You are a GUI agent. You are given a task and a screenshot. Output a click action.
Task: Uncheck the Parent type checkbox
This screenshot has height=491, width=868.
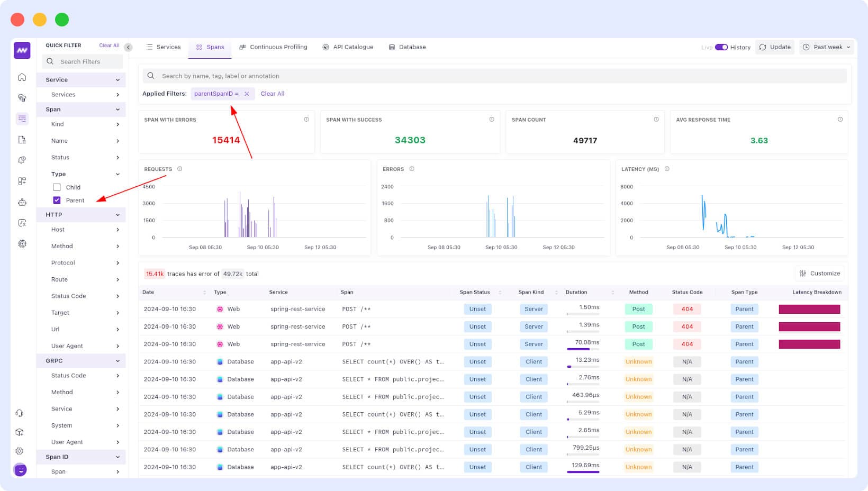click(x=57, y=200)
